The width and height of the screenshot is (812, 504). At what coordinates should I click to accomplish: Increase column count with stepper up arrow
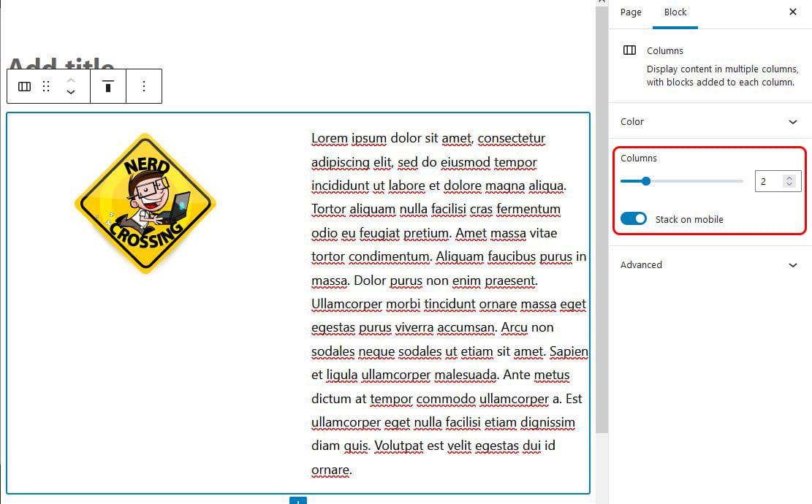(789, 177)
